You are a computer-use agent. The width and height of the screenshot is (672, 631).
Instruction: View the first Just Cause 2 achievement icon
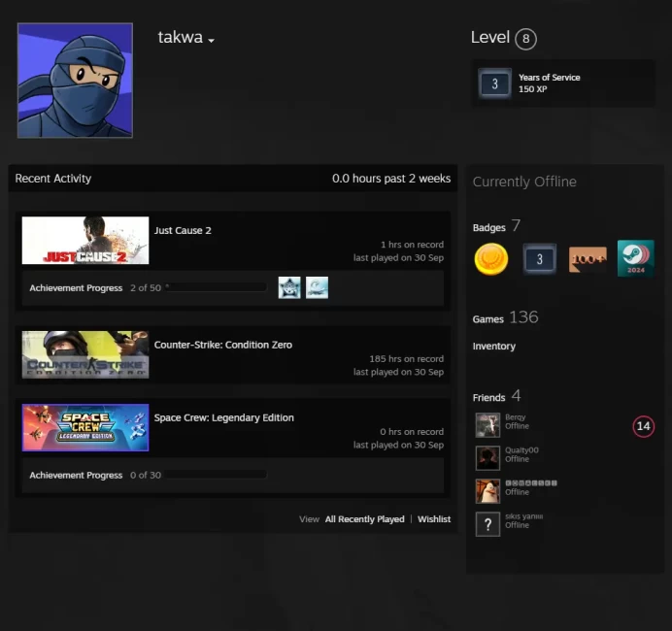[x=289, y=287]
